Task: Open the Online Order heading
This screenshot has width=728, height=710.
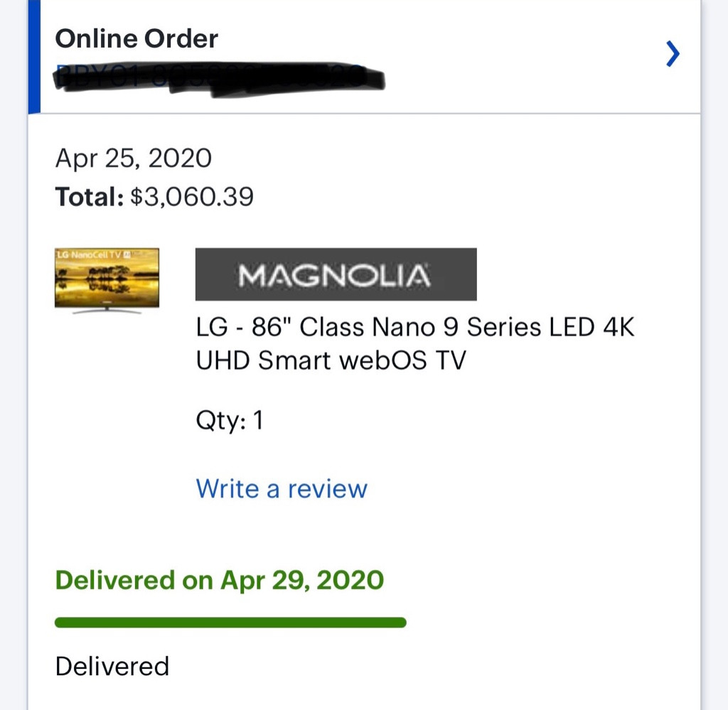Action: pos(136,38)
